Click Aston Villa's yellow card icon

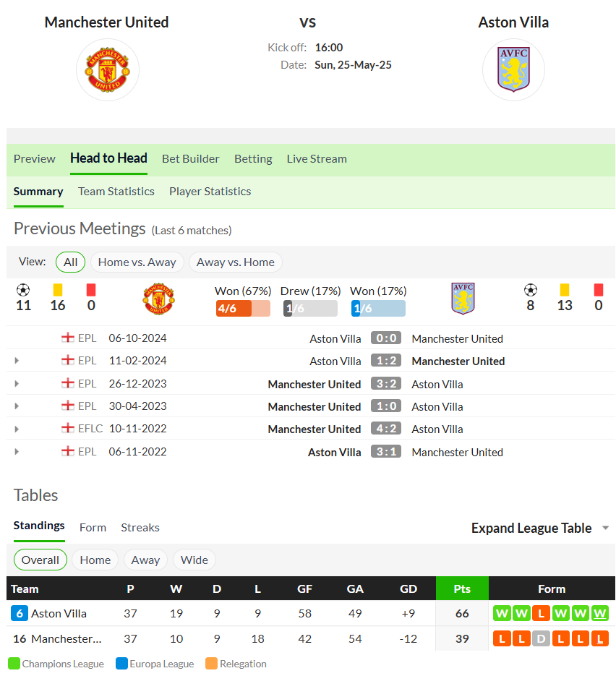[x=564, y=290]
